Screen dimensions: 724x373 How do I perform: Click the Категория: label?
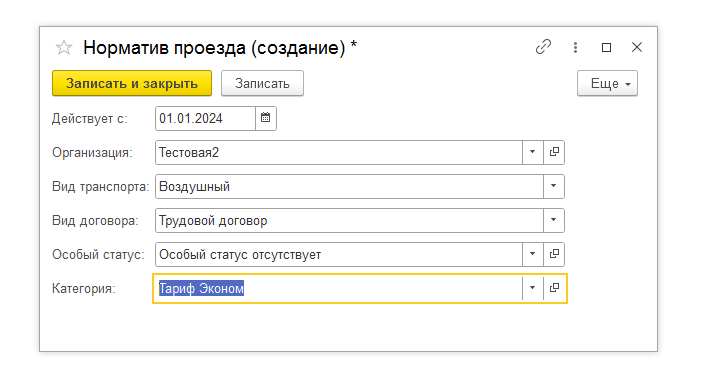pos(84,289)
